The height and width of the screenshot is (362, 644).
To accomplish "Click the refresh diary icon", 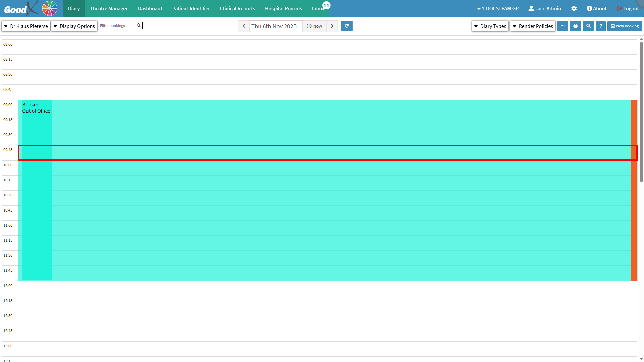I will pyautogui.click(x=346, y=26).
